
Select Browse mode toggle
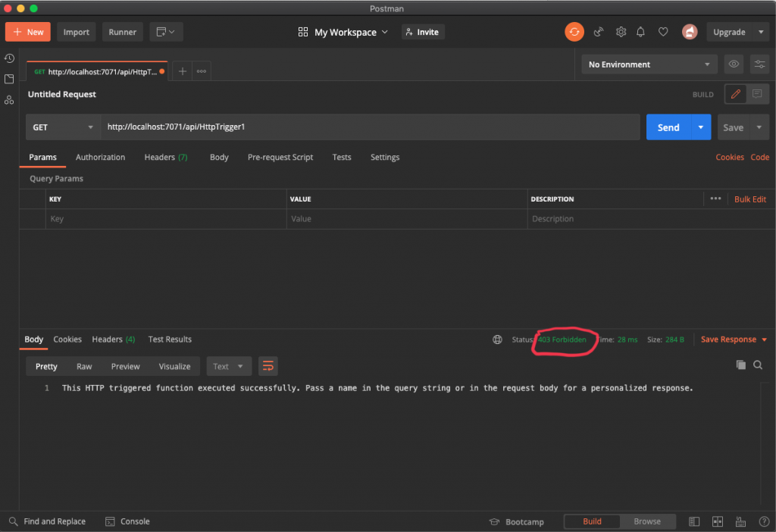pyautogui.click(x=647, y=521)
